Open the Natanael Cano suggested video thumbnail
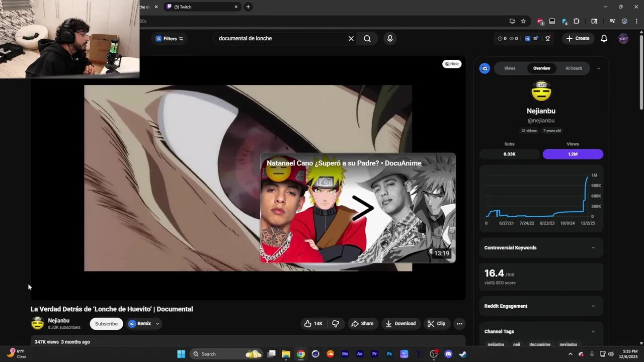Screen dimensions: 644x362 tap(358, 208)
